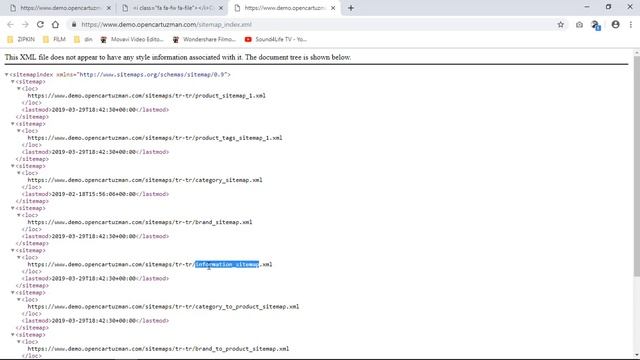This screenshot has width=640, height=360.
Task: Switch to the first opencartuzman tab
Action: point(60,8)
